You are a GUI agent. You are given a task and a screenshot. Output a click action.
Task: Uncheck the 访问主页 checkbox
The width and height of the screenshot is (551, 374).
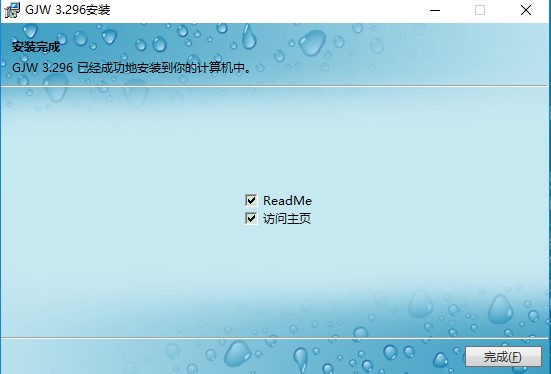[251, 218]
